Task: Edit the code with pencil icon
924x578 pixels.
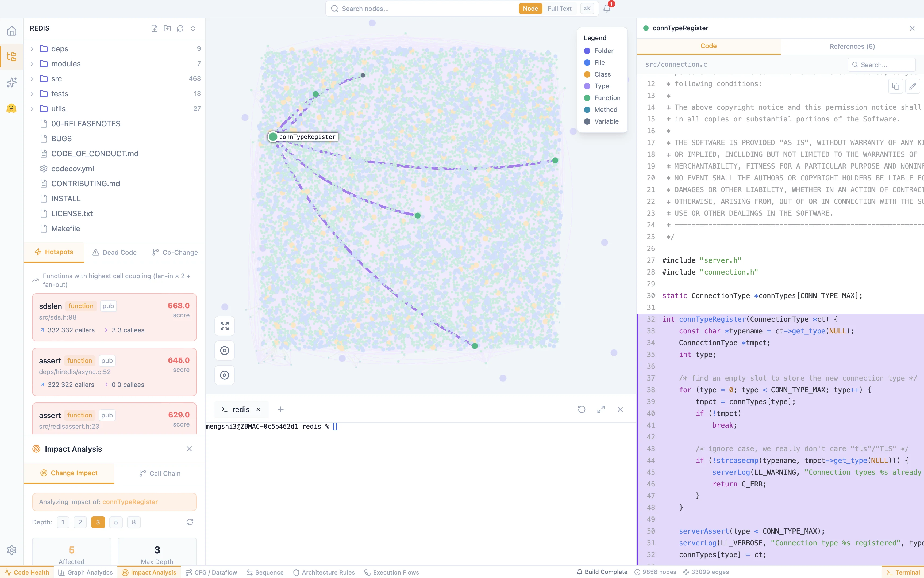Action: coord(913,86)
